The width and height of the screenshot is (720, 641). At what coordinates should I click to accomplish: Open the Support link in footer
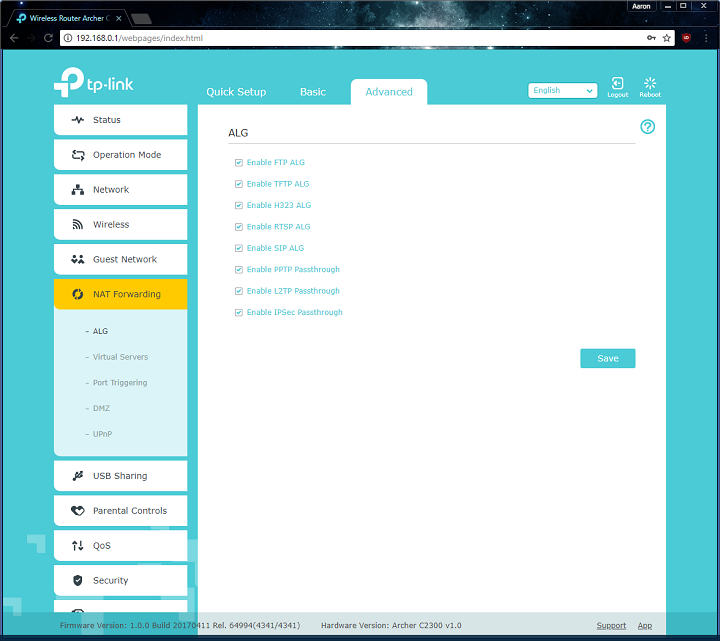pos(611,626)
